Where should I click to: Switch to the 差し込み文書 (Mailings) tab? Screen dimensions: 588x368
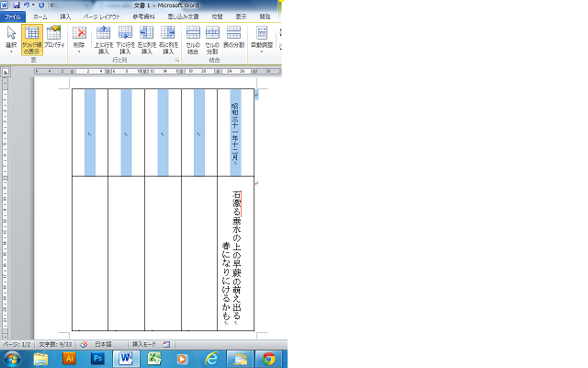pyautogui.click(x=183, y=17)
